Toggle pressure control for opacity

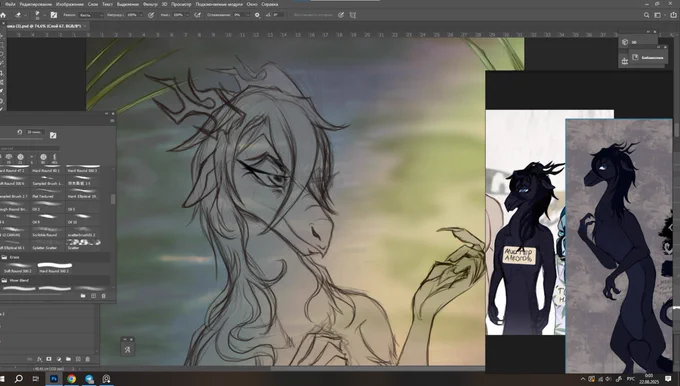click(x=151, y=15)
